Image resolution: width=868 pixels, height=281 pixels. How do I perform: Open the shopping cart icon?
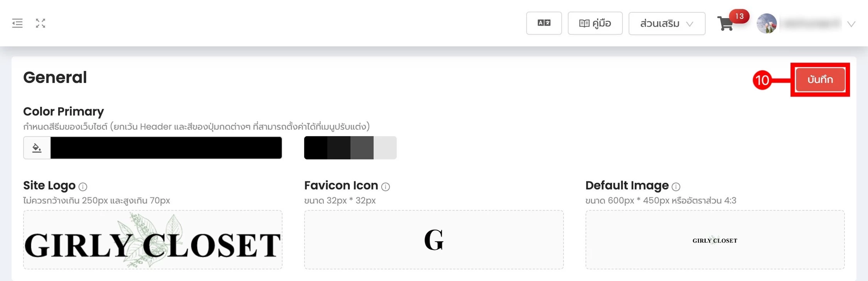(x=725, y=24)
